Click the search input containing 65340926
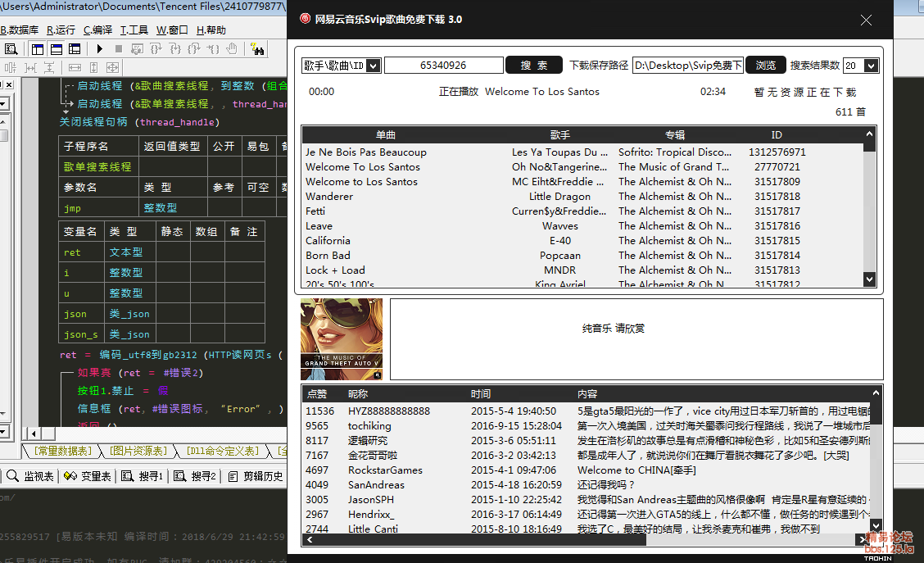This screenshot has height=563, width=924. [443, 66]
